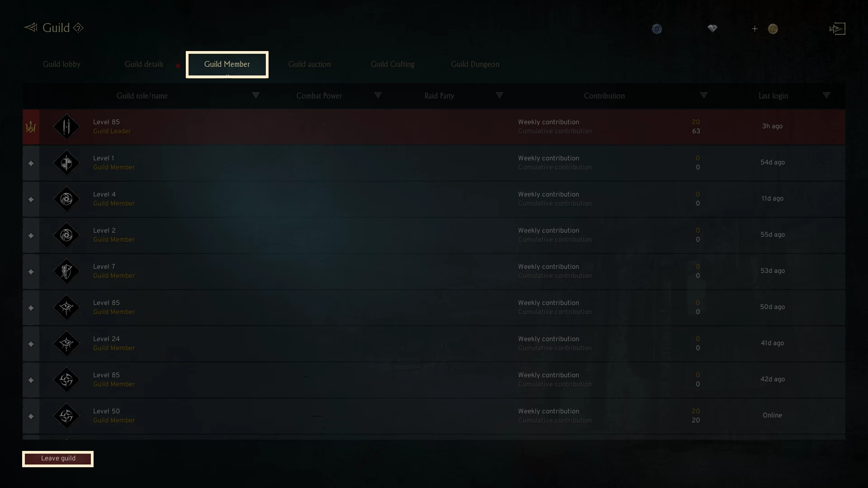Viewport: 868px width, 488px height.
Task: Click the diamond gem currency icon
Action: [x=712, y=28]
